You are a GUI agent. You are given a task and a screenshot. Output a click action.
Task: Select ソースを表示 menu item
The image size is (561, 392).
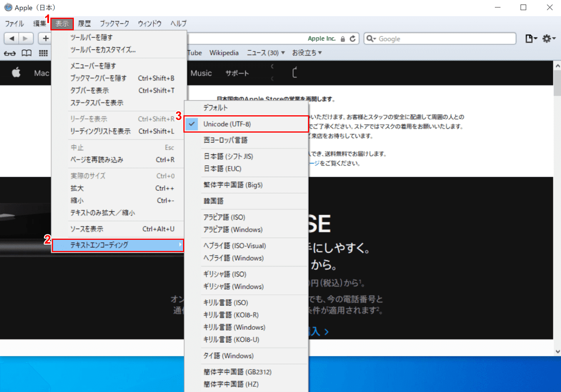[118, 229]
